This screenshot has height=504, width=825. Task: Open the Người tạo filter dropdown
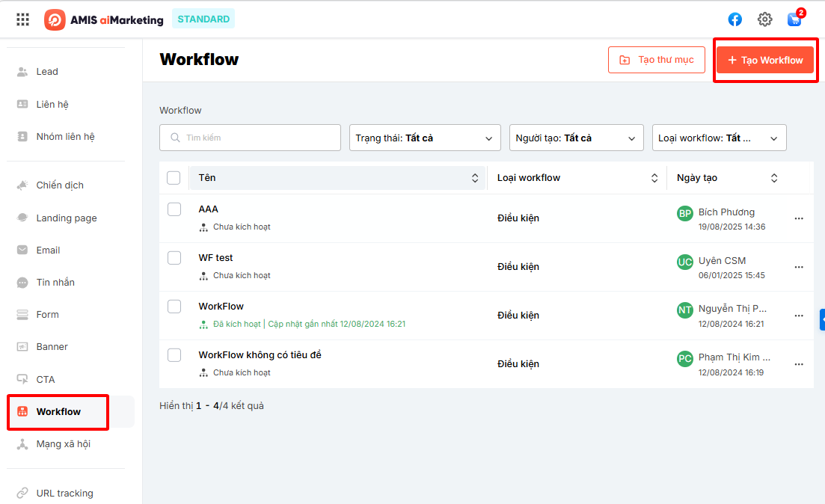coord(576,138)
